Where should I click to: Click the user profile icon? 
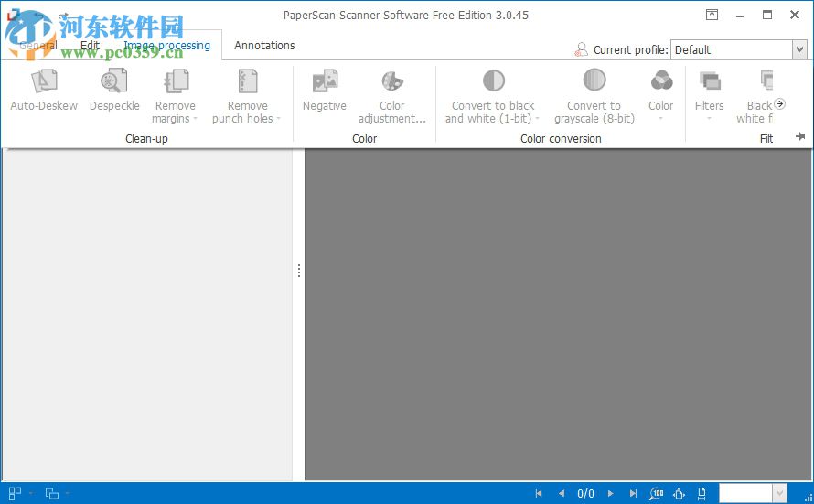coord(581,49)
